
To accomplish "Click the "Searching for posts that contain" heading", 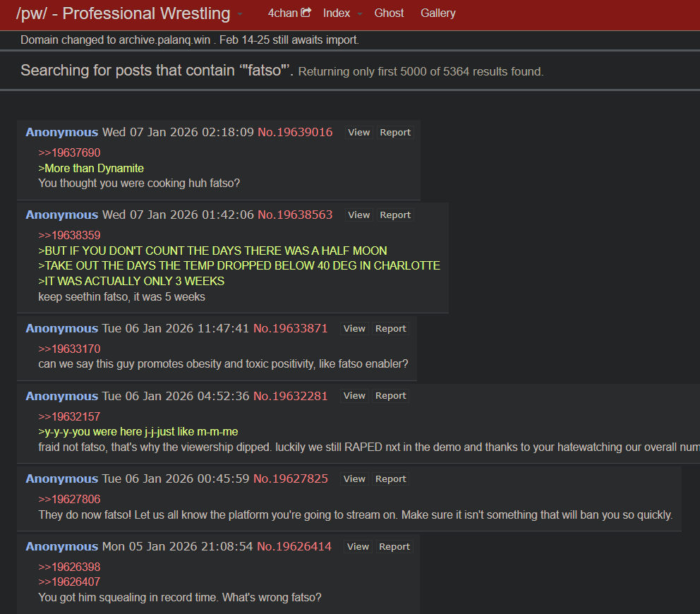I will [157, 71].
